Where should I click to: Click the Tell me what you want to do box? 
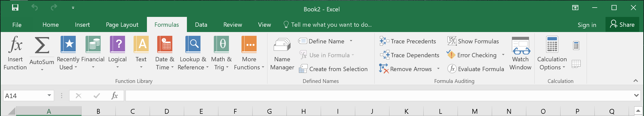click(x=328, y=25)
